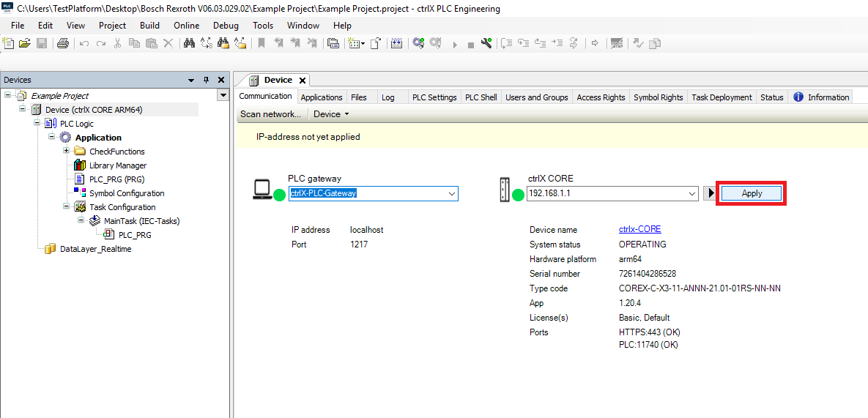Click the Find binoculars icon

pyautogui.click(x=189, y=43)
